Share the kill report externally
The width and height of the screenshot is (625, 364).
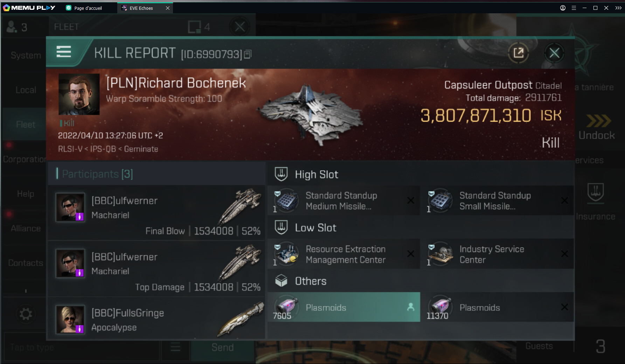point(518,53)
